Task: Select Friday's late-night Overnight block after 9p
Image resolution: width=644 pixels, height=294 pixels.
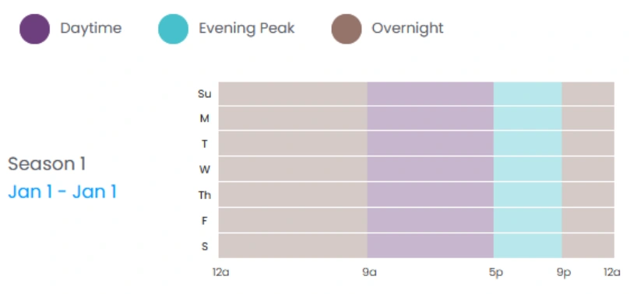Action: click(588, 220)
